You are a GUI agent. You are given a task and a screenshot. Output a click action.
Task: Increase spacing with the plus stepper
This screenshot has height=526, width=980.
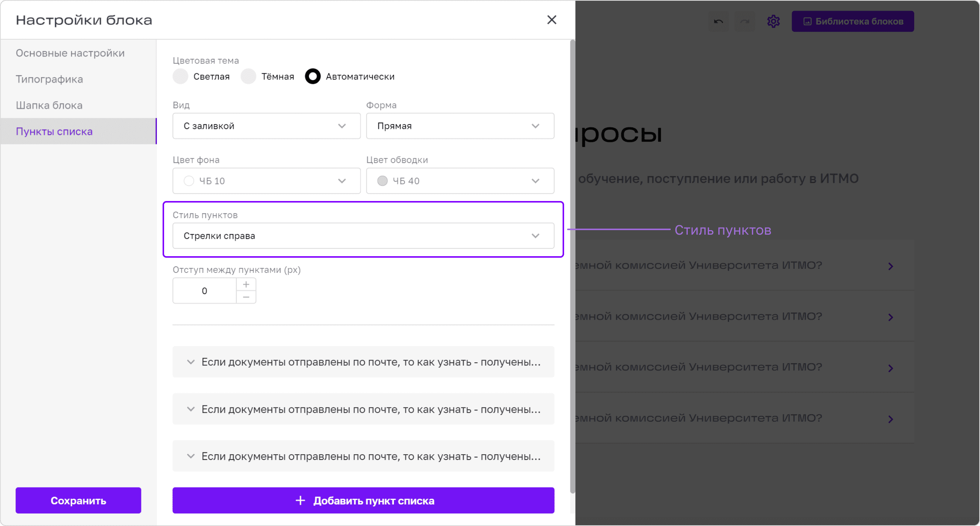246,285
